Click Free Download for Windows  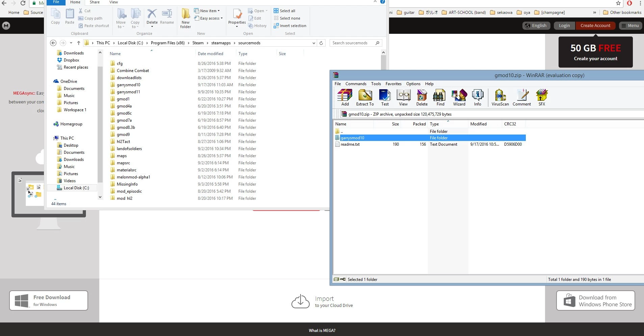point(49,301)
